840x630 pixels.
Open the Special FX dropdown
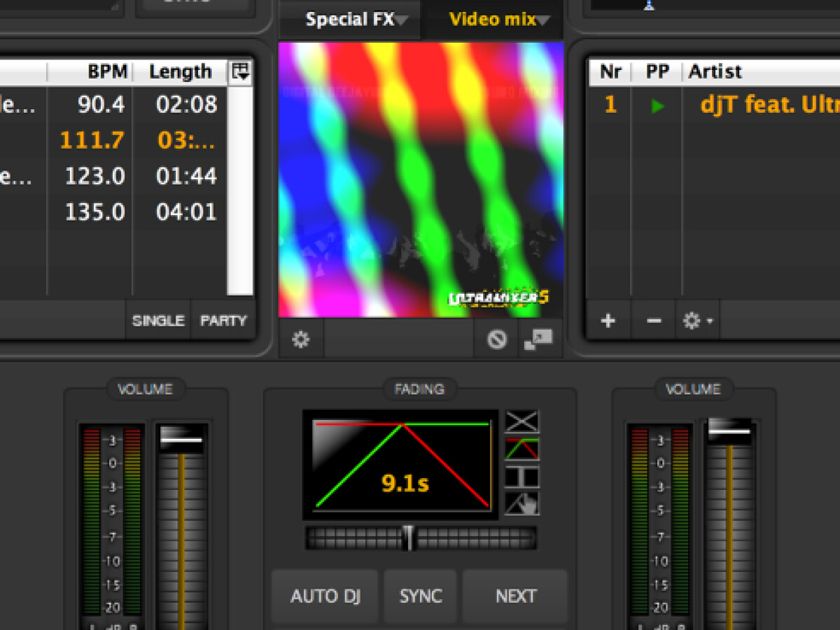[x=356, y=20]
